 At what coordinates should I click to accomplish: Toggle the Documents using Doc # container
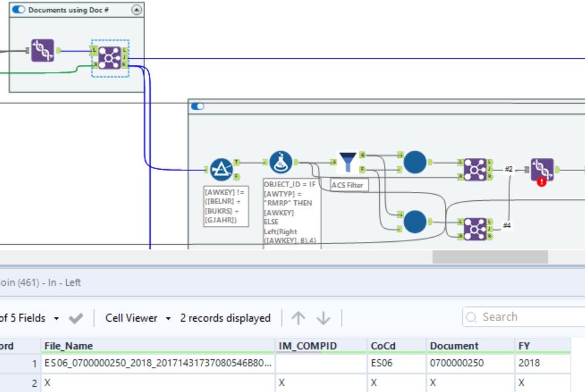[18, 10]
